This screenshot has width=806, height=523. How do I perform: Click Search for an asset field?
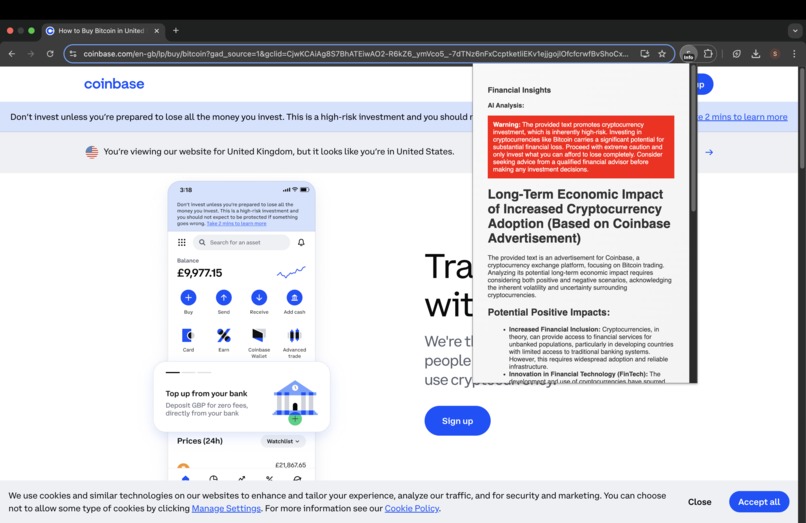coord(241,242)
